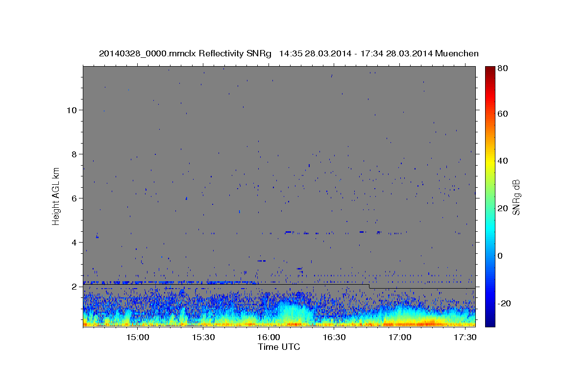Click the plot title text beginning '20140328_0000.mmclx'
The width and height of the screenshot is (588, 392).
pyautogui.click(x=289, y=53)
